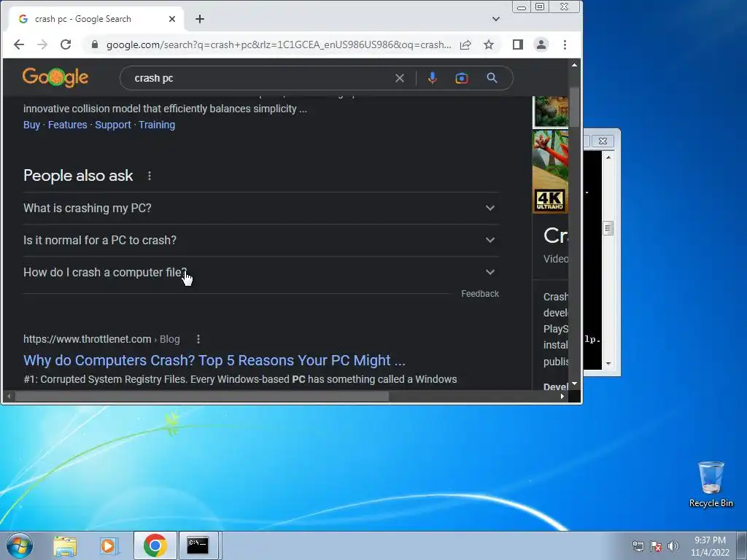Open the Chrome side panel icon
747x560 pixels.
518,44
